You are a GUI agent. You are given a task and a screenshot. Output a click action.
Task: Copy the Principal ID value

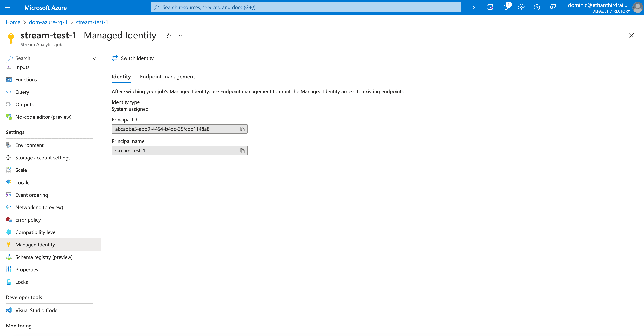pos(242,129)
